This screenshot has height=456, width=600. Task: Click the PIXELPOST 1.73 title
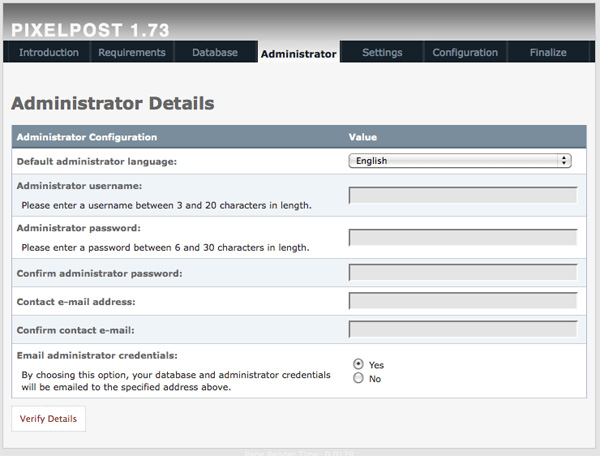pos(90,30)
